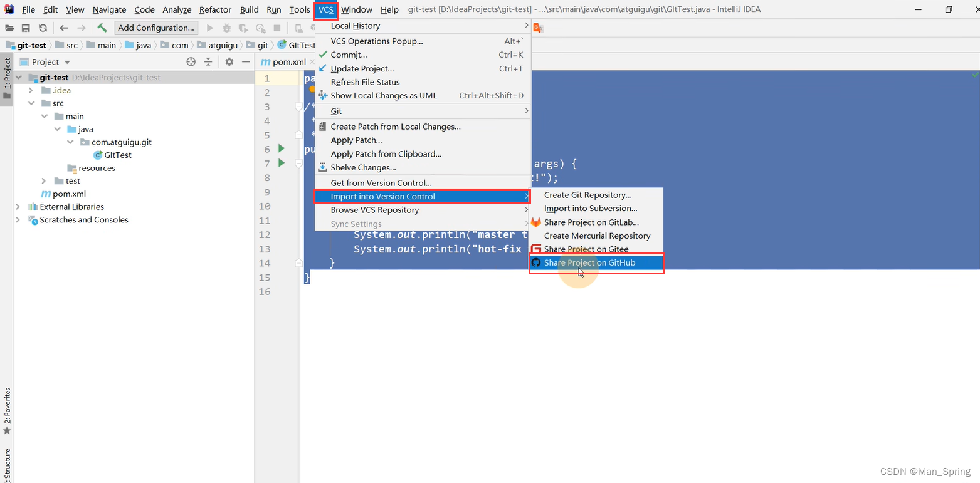
Task: Open the 1: Project side tab
Action: pyautogui.click(x=7, y=80)
